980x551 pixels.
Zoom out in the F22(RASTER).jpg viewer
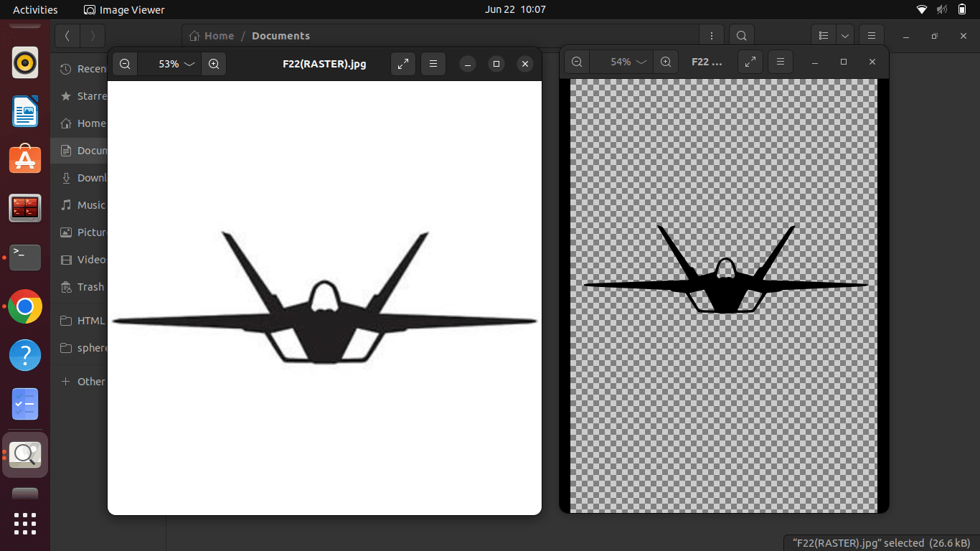[125, 64]
